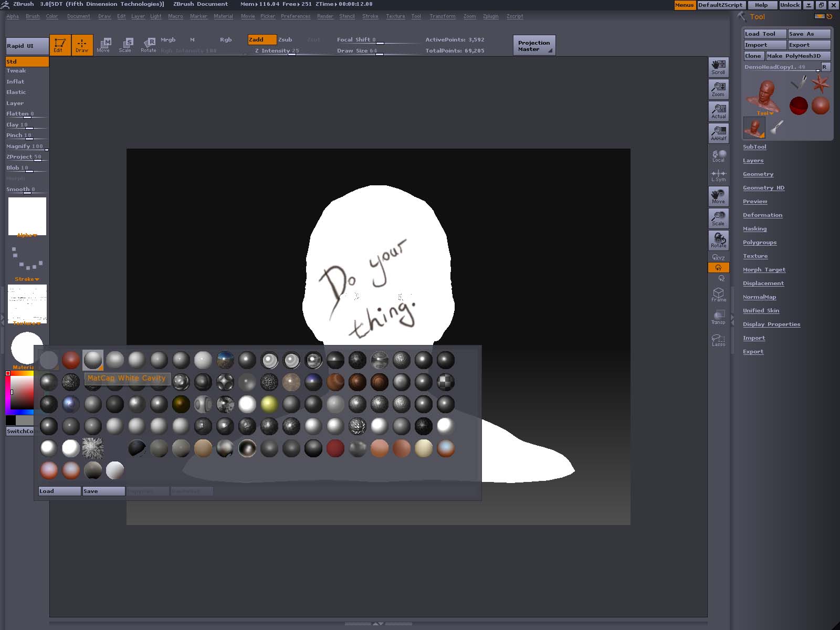
Task: Click the Actual size icon
Action: [x=718, y=111]
